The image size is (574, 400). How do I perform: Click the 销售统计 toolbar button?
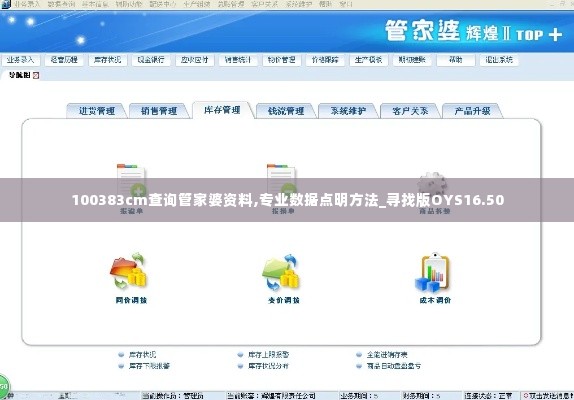[x=238, y=60]
